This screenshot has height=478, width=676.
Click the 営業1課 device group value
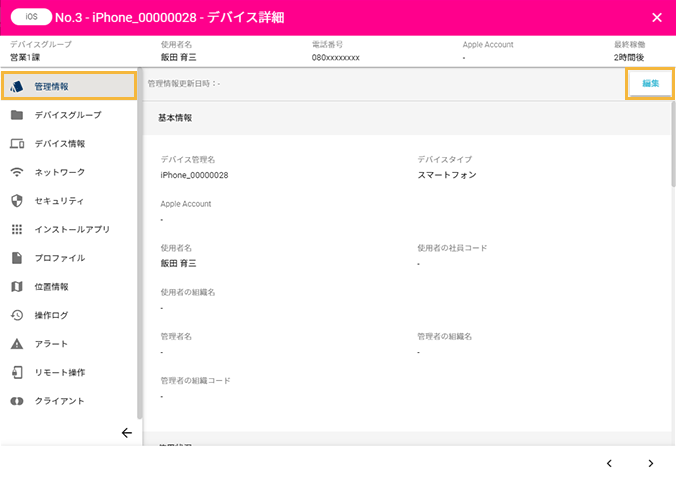click(x=25, y=57)
